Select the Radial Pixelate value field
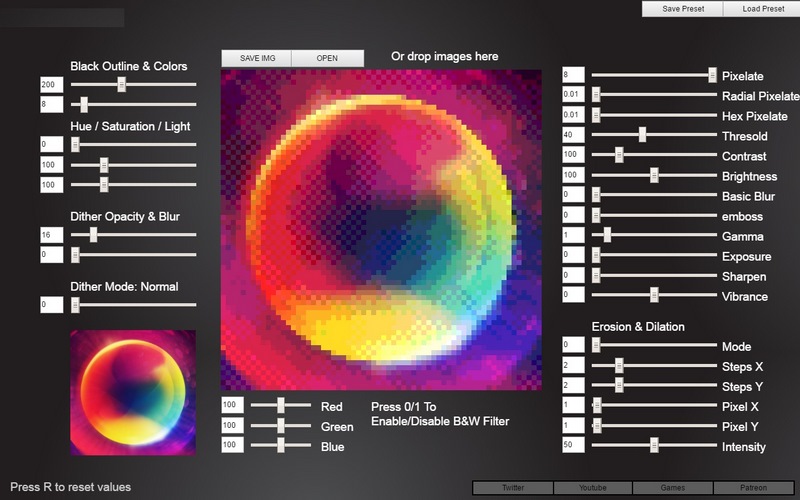This screenshot has height=500, width=800. coord(573,94)
